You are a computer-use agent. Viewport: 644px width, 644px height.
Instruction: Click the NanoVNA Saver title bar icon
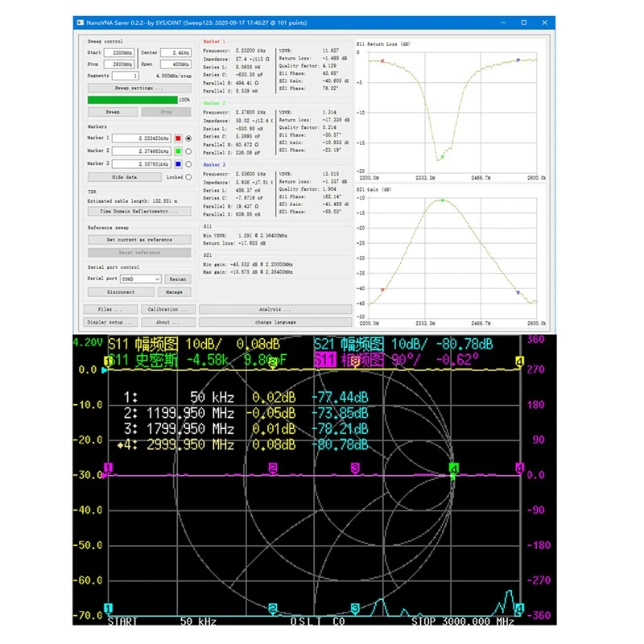81,23
